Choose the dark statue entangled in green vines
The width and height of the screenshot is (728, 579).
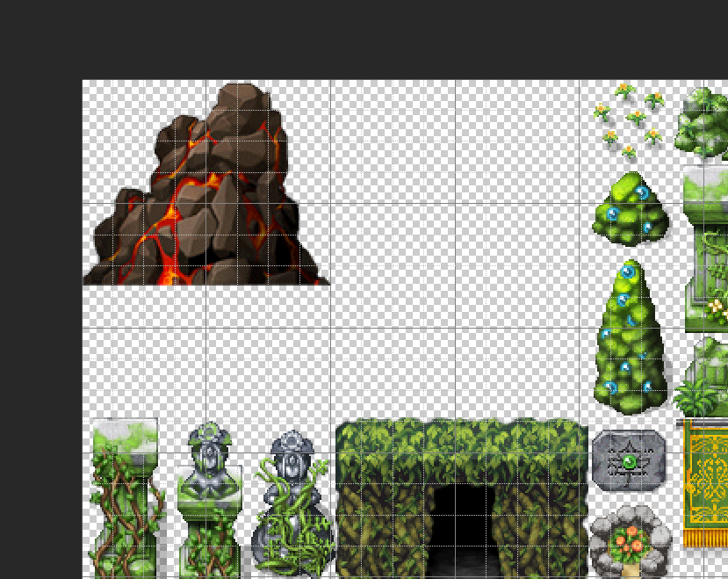(x=292, y=503)
